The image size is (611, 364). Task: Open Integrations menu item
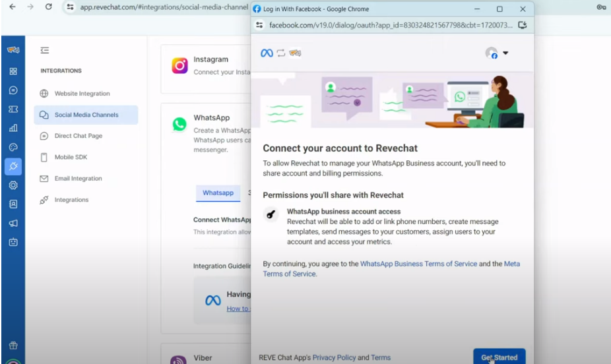[86, 200]
